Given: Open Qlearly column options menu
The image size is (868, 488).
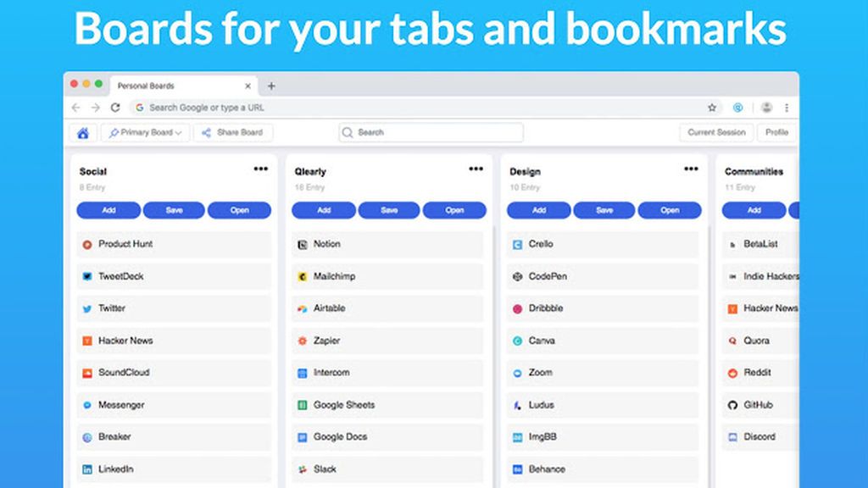Looking at the screenshot, I should click(476, 169).
